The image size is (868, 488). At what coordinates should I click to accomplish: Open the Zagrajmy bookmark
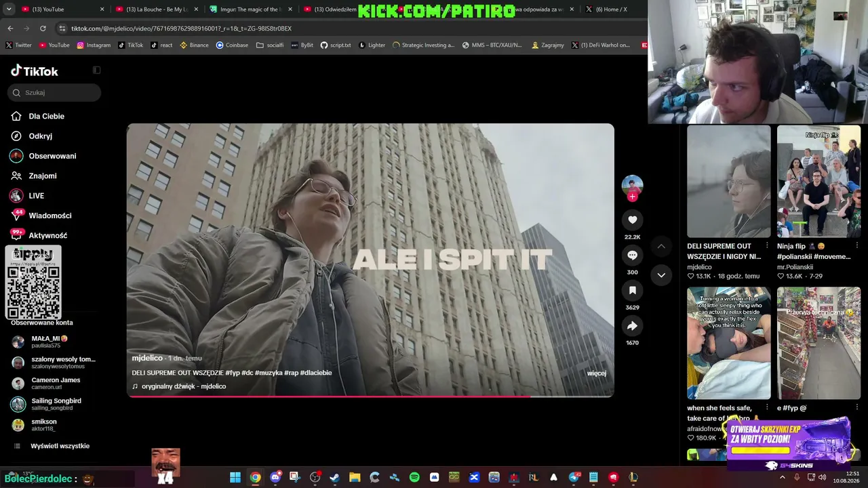pos(548,45)
